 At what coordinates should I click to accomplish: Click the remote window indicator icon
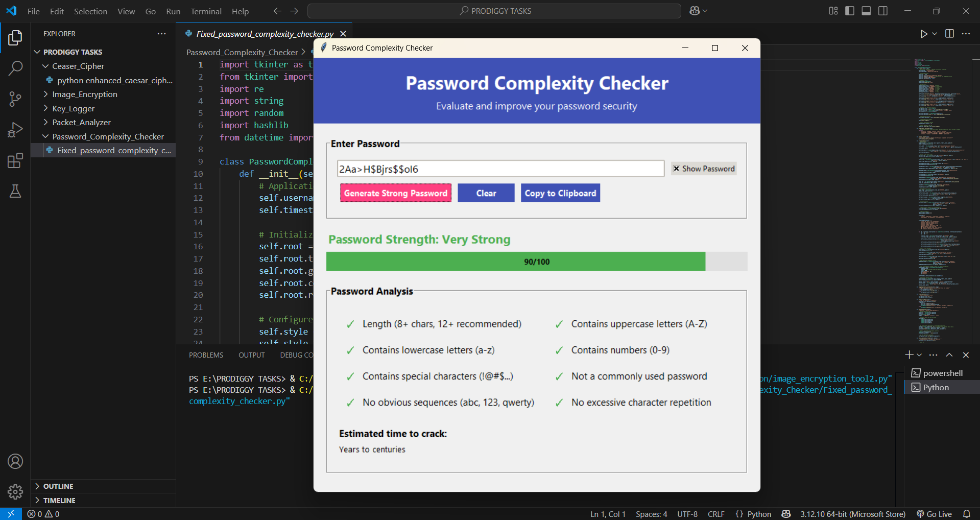11,514
